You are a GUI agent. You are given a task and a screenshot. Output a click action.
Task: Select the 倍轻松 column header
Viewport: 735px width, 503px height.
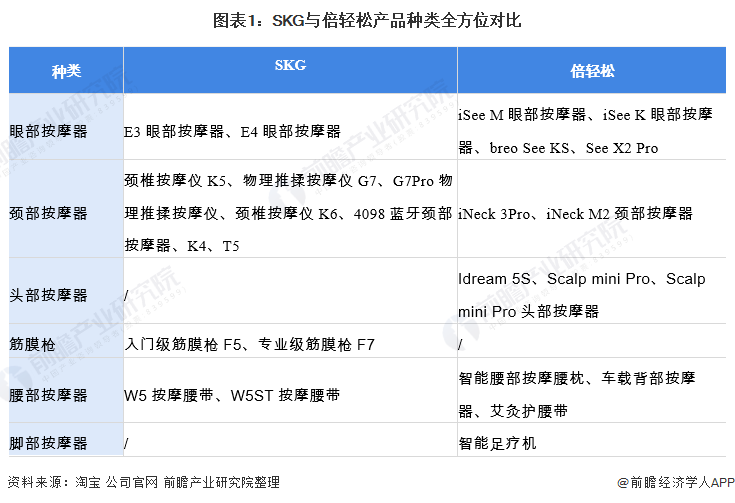(592, 70)
